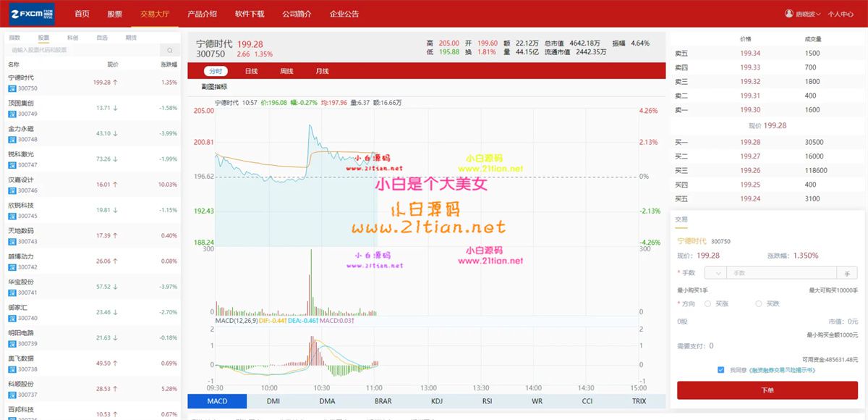Click the user avatar icon beside 唐晓波
Viewport: 868px width, 420px height.
788,13
